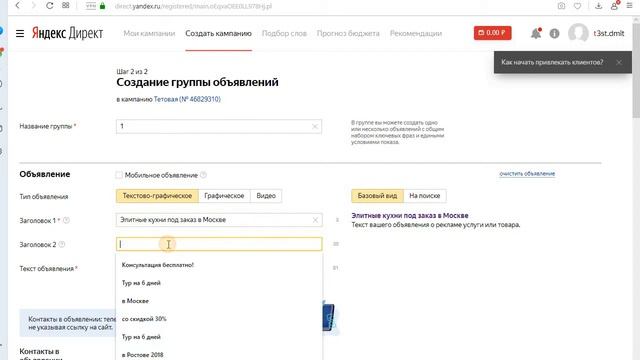Open help hint next to Мобильное объявление

point(203,175)
